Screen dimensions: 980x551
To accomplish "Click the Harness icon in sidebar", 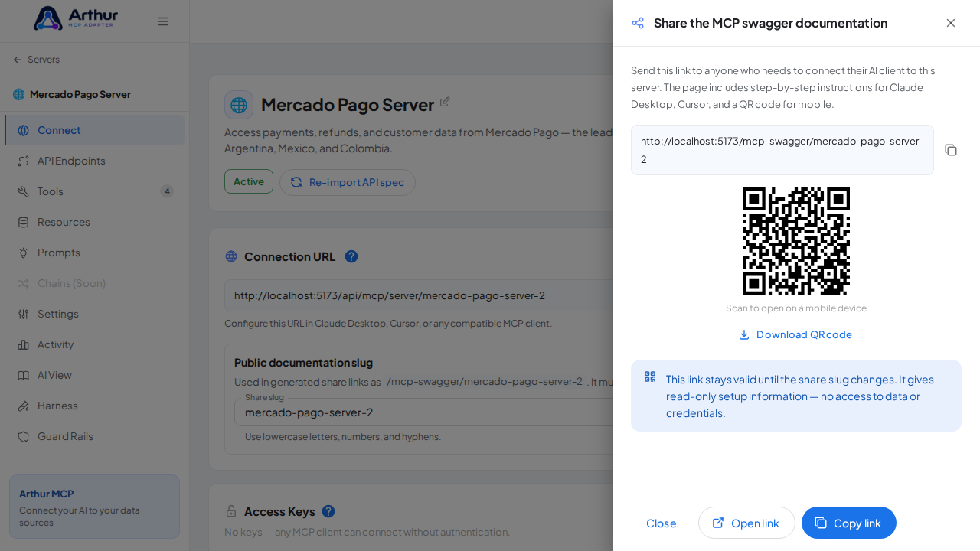I will (x=23, y=406).
